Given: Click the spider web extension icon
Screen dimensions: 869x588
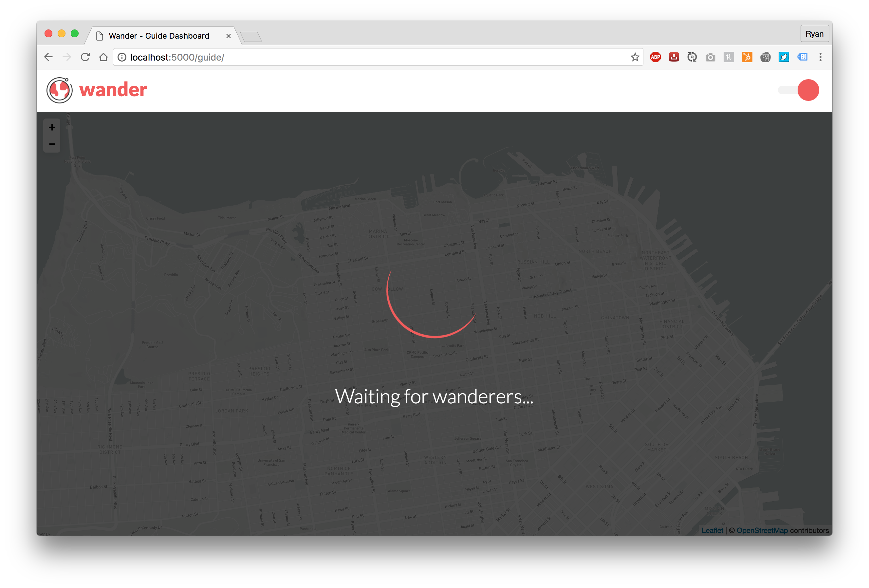Looking at the screenshot, I should pos(765,57).
